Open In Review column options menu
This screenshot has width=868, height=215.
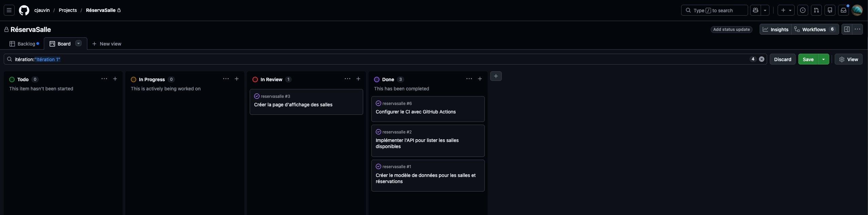[x=347, y=79]
